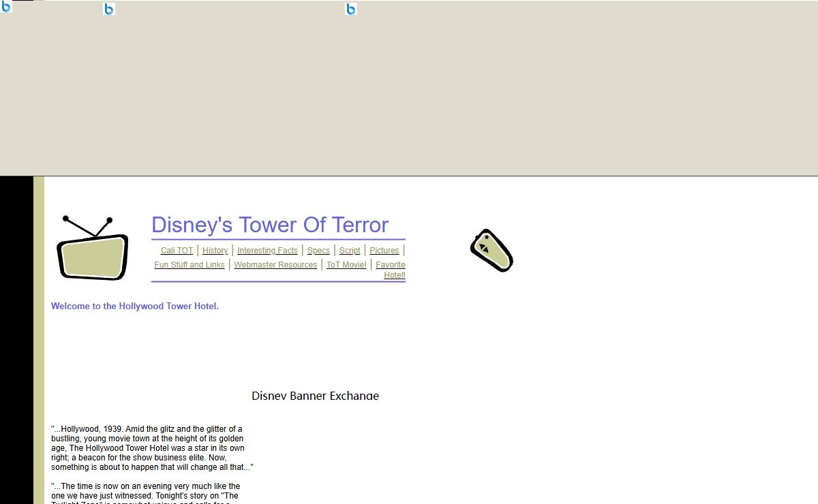818x504 pixels.
Task: Open Webmaster Resources link
Action: [x=275, y=265]
